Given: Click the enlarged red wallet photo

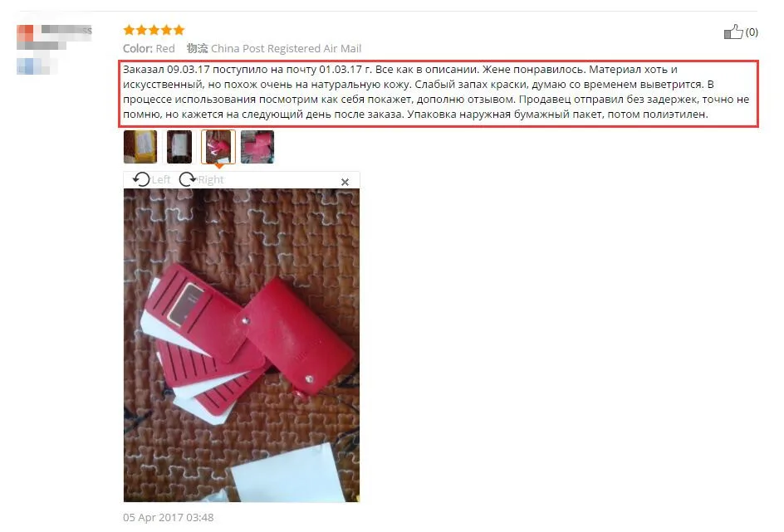Looking at the screenshot, I should 242,345.
